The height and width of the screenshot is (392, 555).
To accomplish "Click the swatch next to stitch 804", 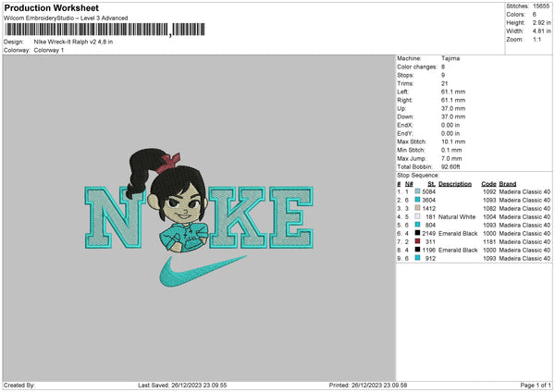I will click(x=418, y=225).
